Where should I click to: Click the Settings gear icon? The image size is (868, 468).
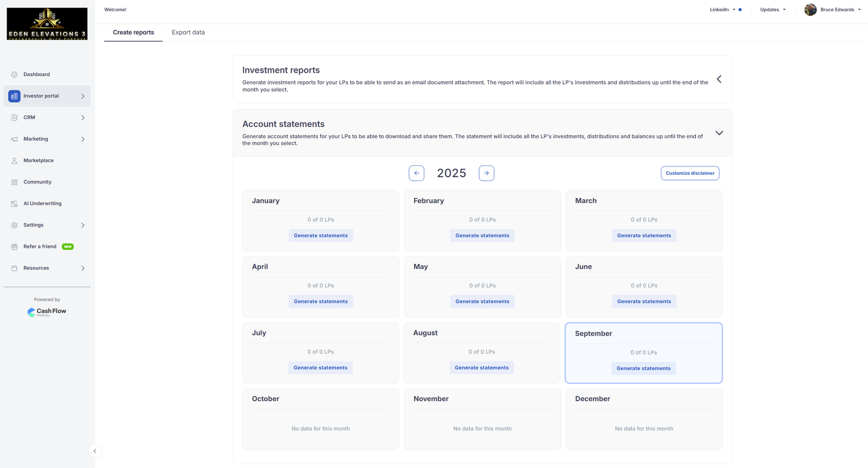point(14,225)
